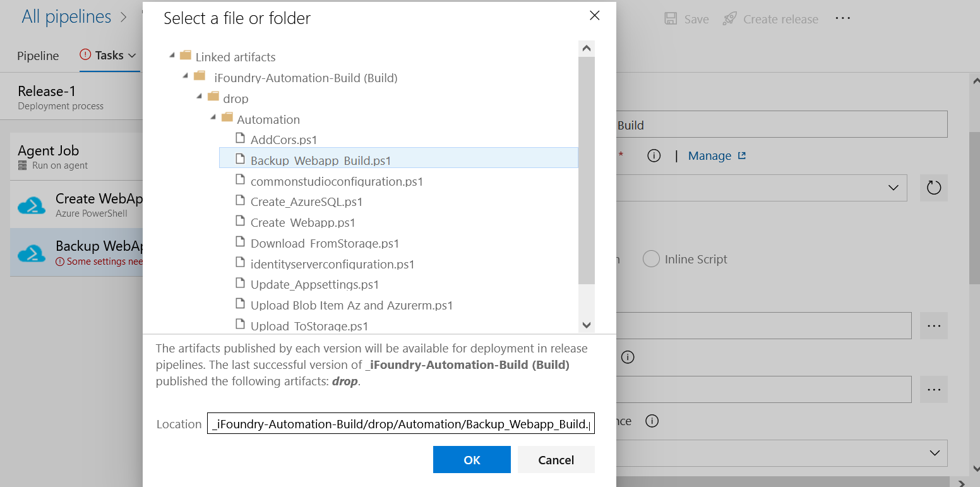
Task: Click the Location path input field
Action: click(x=401, y=424)
